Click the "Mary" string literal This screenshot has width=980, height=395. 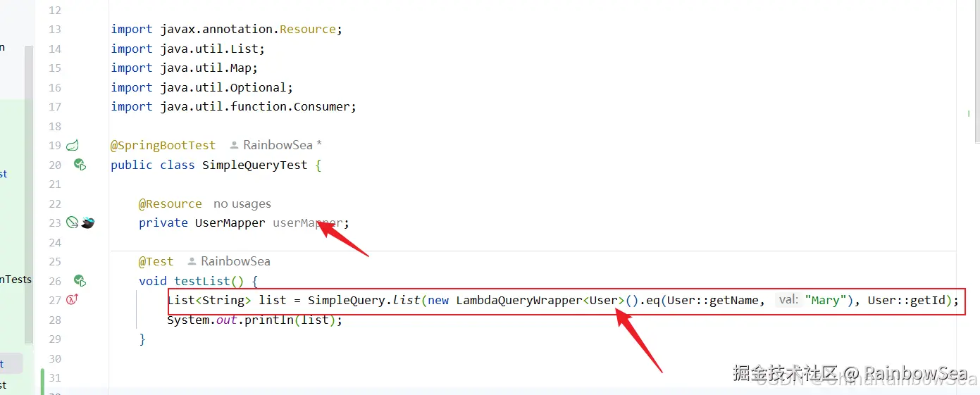826,300
